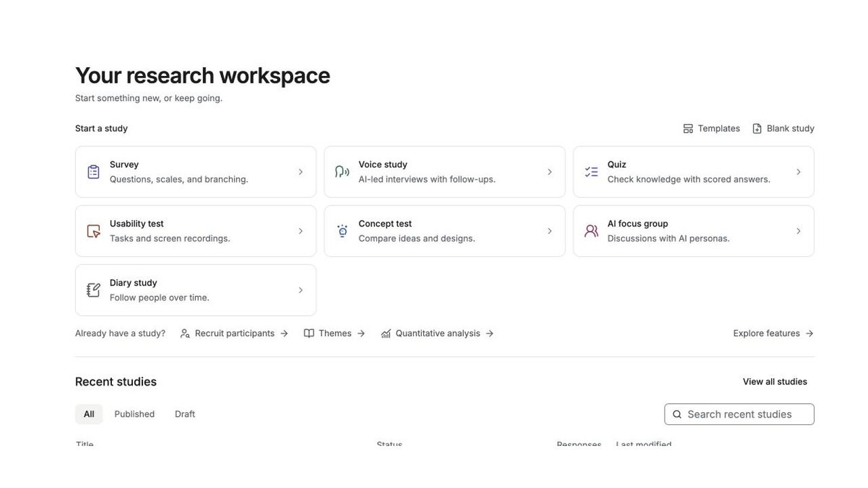The width and height of the screenshot is (868, 488).
Task: Click "Check knowledge with scored answers." text
Action: coord(689,180)
